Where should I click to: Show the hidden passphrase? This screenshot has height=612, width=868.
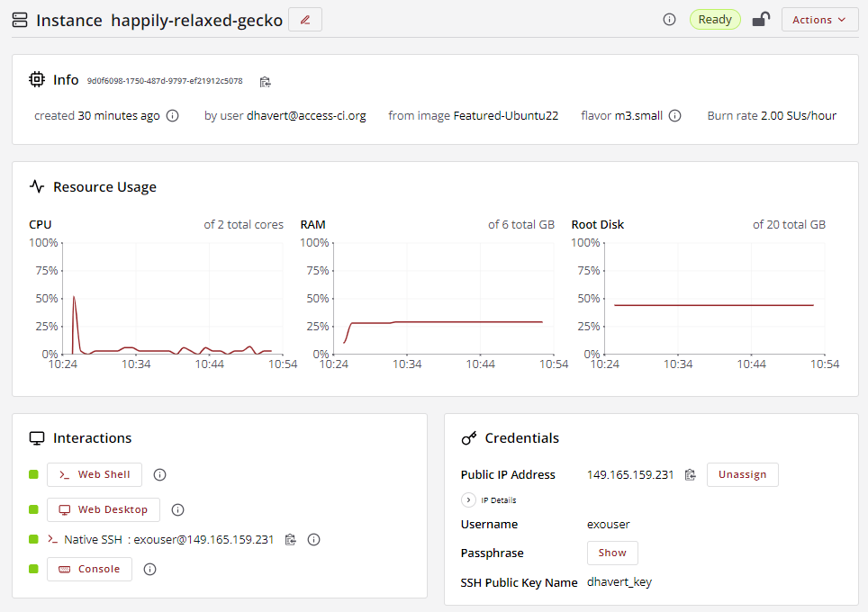pyautogui.click(x=612, y=553)
